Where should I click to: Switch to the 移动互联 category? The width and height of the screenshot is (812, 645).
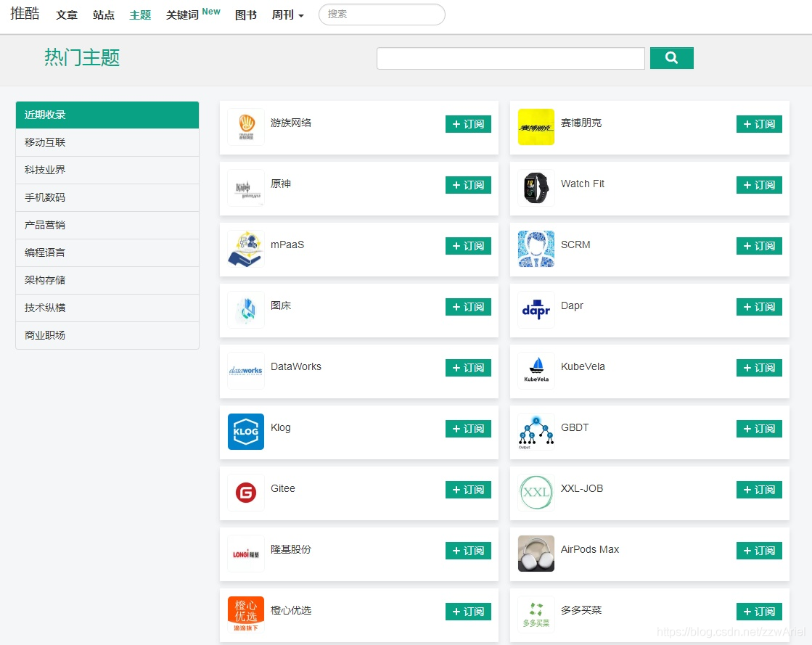107,142
